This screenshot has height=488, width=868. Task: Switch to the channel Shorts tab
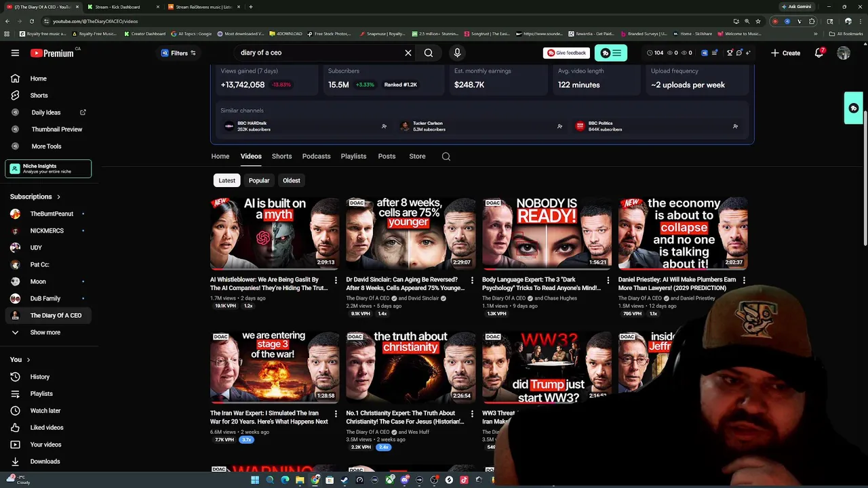point(281,157)
